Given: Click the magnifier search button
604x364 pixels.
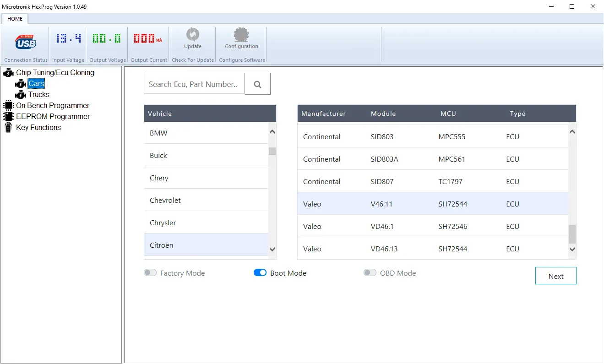Looking at the screenshot, I should tap(257, 84).
